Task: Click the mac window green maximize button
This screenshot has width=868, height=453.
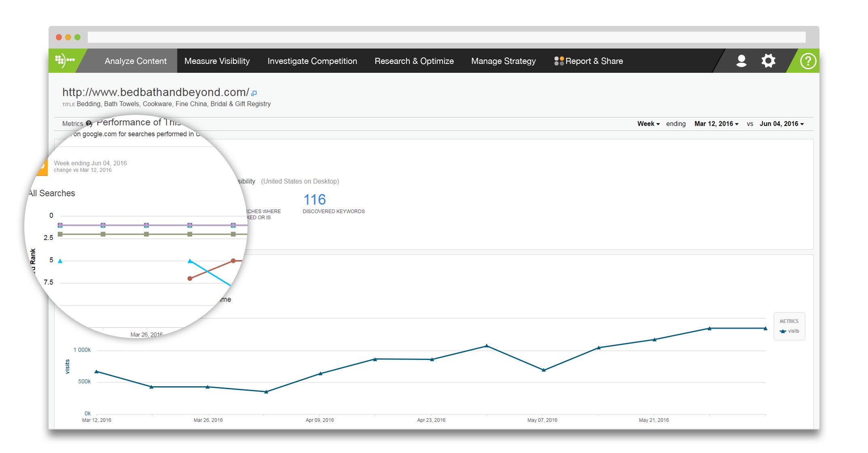Action: (x=77, y=37)
